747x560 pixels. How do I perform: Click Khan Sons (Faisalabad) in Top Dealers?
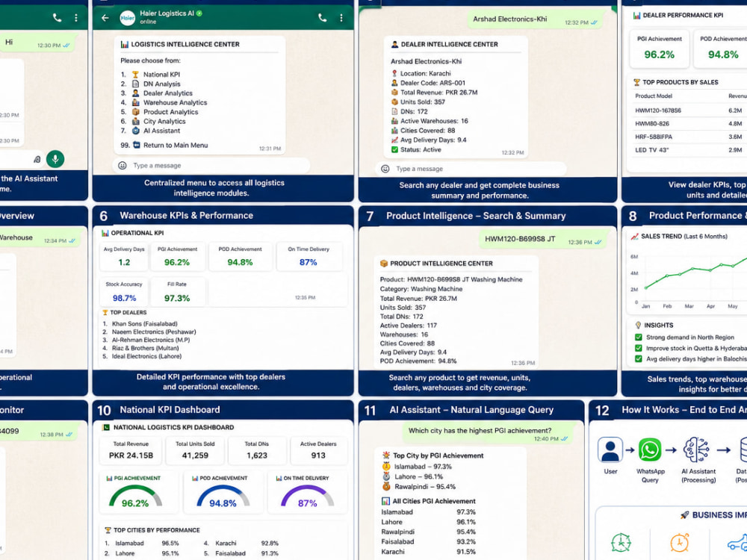pyautogui.click(x=145, y=324)
